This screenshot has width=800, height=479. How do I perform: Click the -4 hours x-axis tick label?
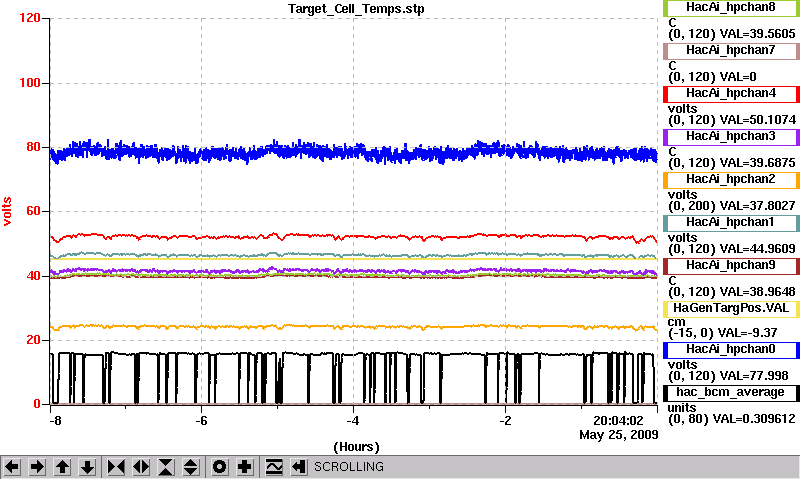pyautogui.click(x=353, y=421)
